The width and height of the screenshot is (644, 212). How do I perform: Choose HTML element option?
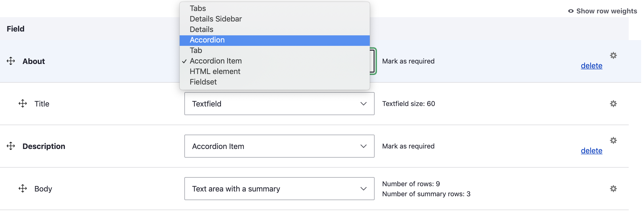215,71
